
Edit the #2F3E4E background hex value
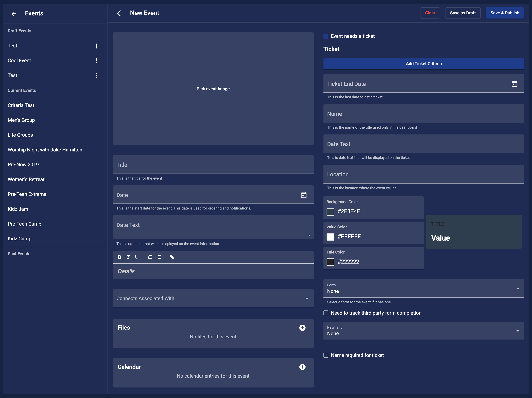349,211
